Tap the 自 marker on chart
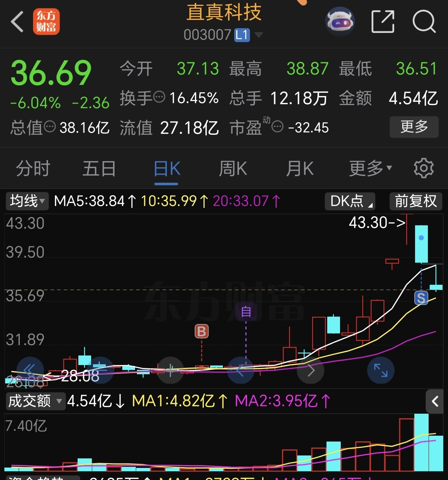448x480 pixels. [246, 312]
